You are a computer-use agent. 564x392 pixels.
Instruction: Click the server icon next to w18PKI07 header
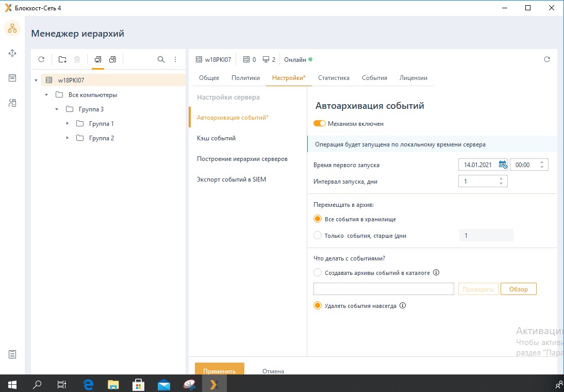(x=199, y=60)
